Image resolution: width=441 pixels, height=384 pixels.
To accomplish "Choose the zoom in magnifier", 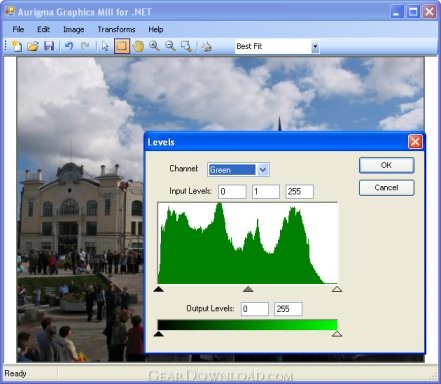I will pos(154,46).
